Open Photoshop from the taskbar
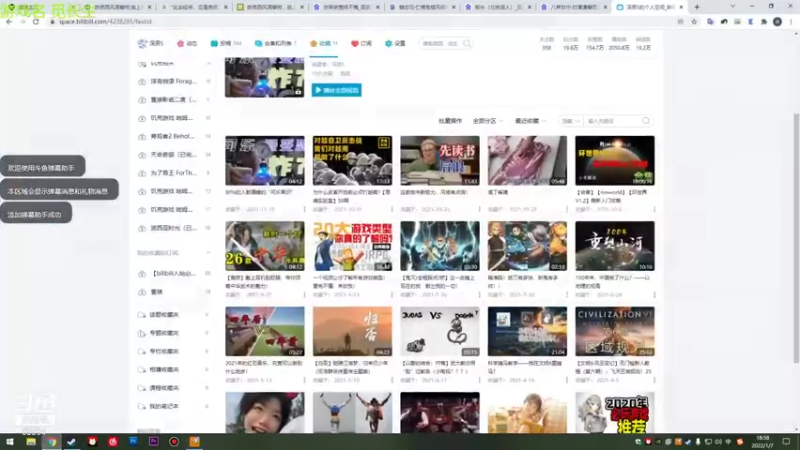 [133, 442]
